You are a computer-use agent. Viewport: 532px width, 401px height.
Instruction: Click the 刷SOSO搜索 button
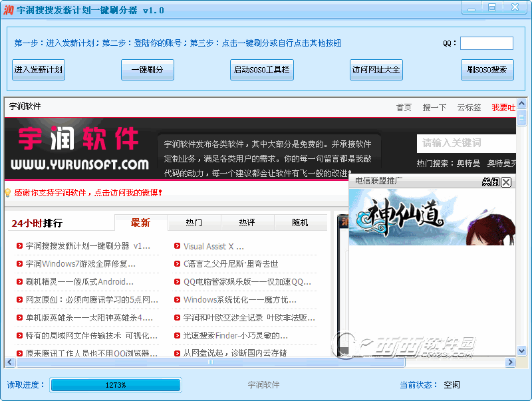tap(487, 70)
